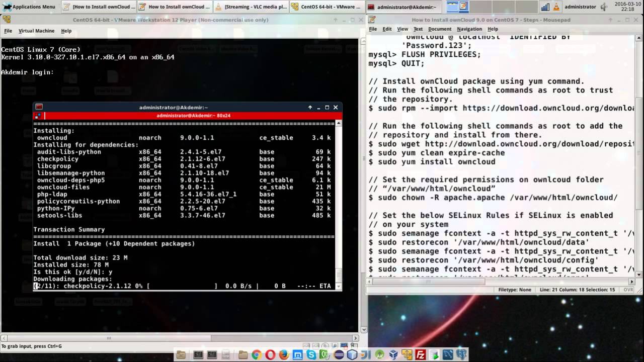Launch Qt Creator from the dock
The height and width of the screenshot is (362, 644).
325,354
